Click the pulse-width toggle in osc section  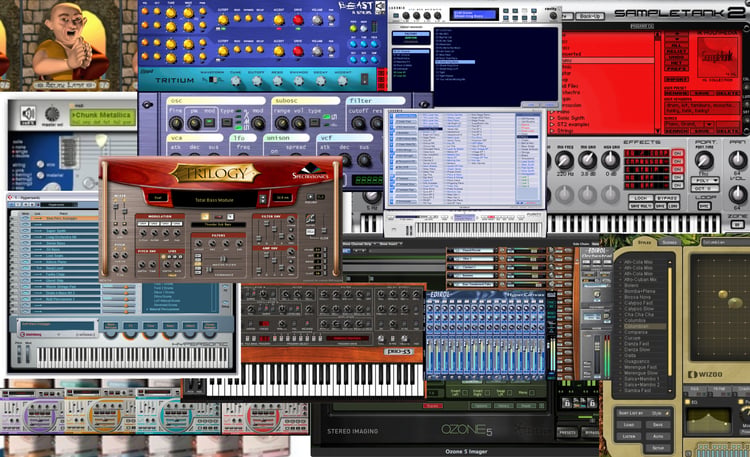[x=209, y=123]
